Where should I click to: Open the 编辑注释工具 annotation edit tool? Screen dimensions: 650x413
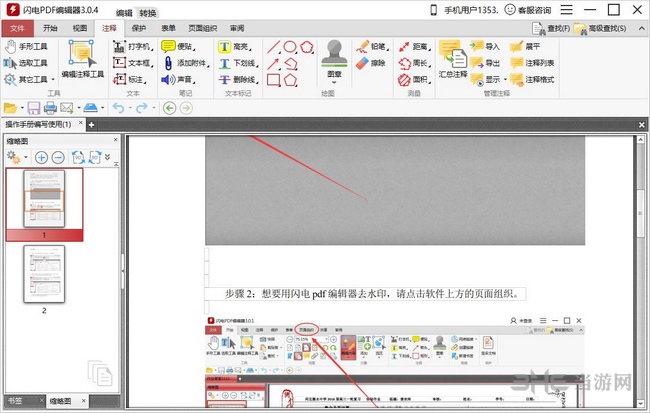click(x=82, y=59)
